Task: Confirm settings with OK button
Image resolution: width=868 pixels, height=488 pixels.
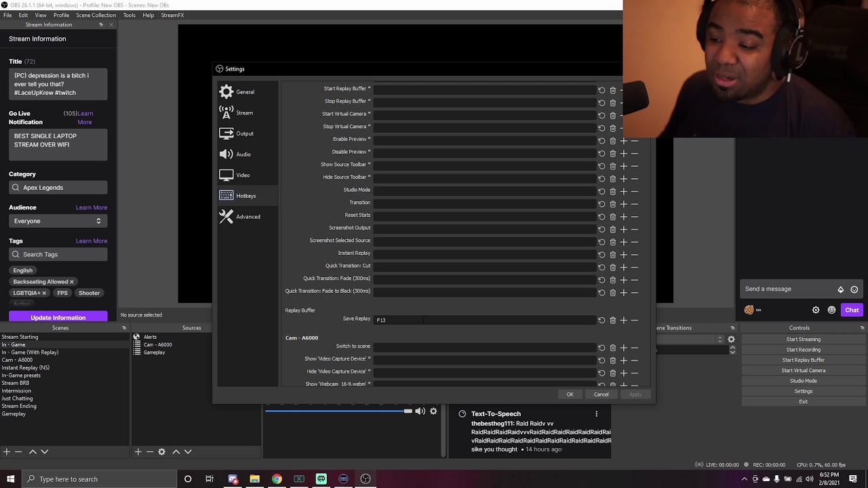Action: pyautogui.click(x=570, y=394)
